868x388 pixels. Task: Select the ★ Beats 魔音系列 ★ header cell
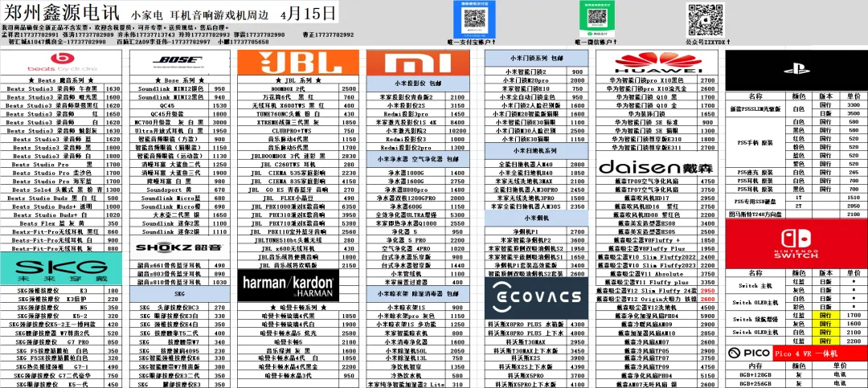(60, 80)
